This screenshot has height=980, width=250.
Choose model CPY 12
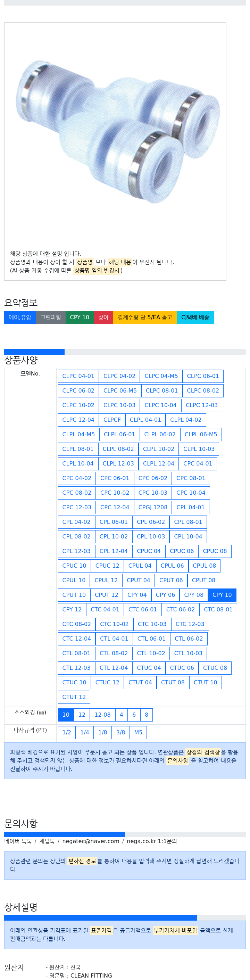72,609
